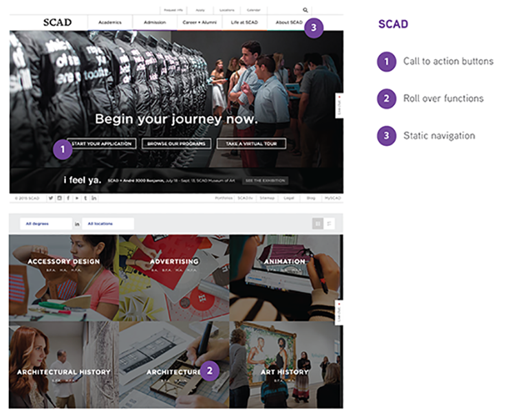This screenshot has height=420, width=516.
Task: Click the 'i feel ya.' exhibition banner text
Action: pos(83,180)
